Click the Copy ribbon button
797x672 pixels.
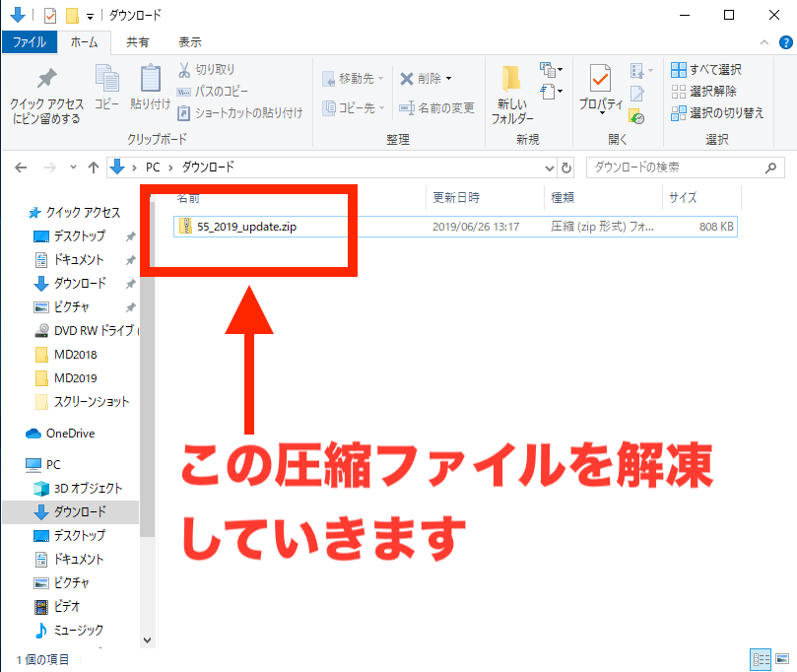tap(106, 88)
